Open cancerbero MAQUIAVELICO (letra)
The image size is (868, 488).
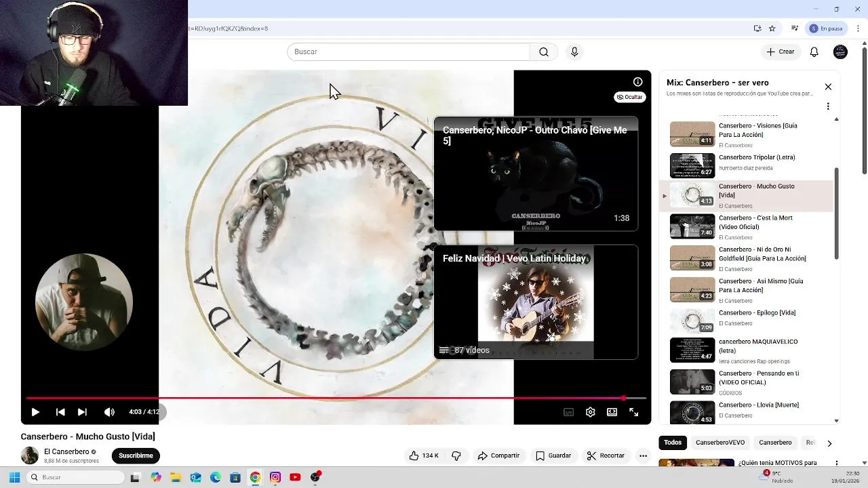point(747,350)
